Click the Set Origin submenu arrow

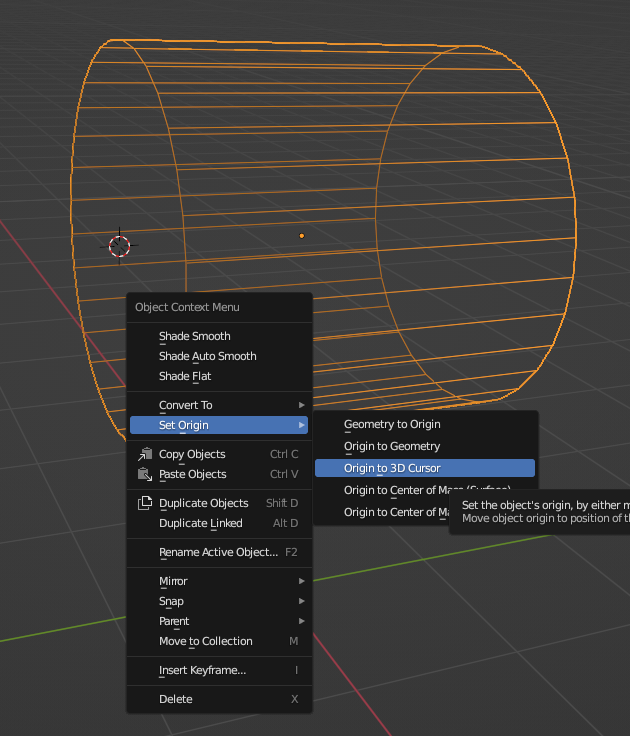(302, 425)
